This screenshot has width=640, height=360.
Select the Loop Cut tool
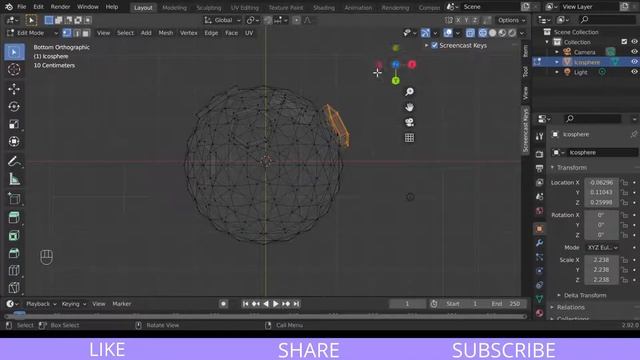point(14,271)
